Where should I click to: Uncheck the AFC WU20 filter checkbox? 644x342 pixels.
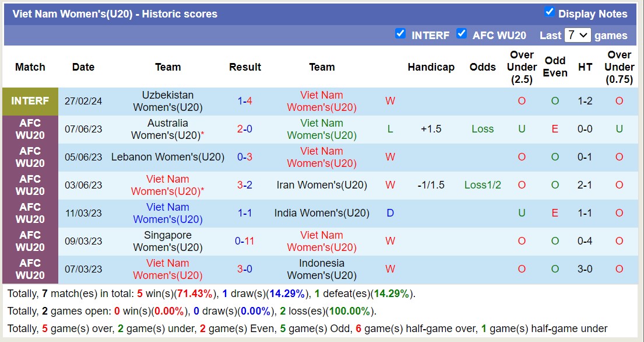click(x=462, y=34)
